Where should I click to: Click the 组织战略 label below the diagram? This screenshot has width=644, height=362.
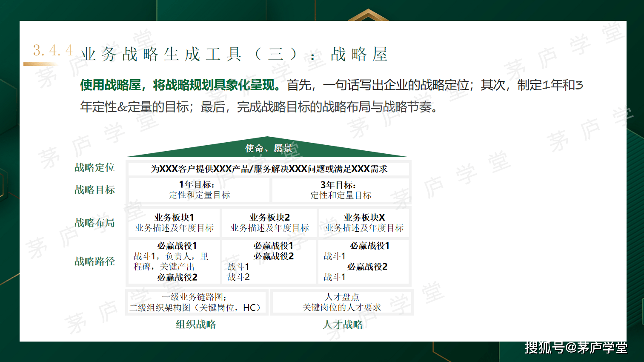(x=195, y=325)
